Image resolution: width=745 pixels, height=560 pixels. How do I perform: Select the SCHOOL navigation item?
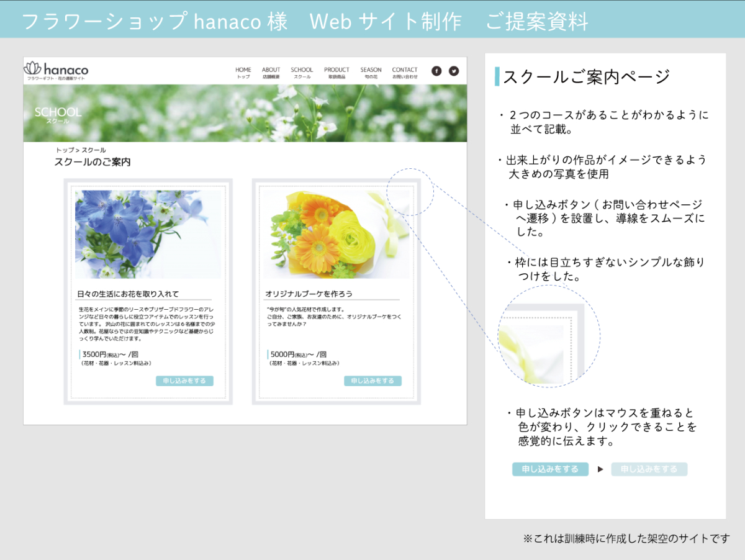click(302, 73)
